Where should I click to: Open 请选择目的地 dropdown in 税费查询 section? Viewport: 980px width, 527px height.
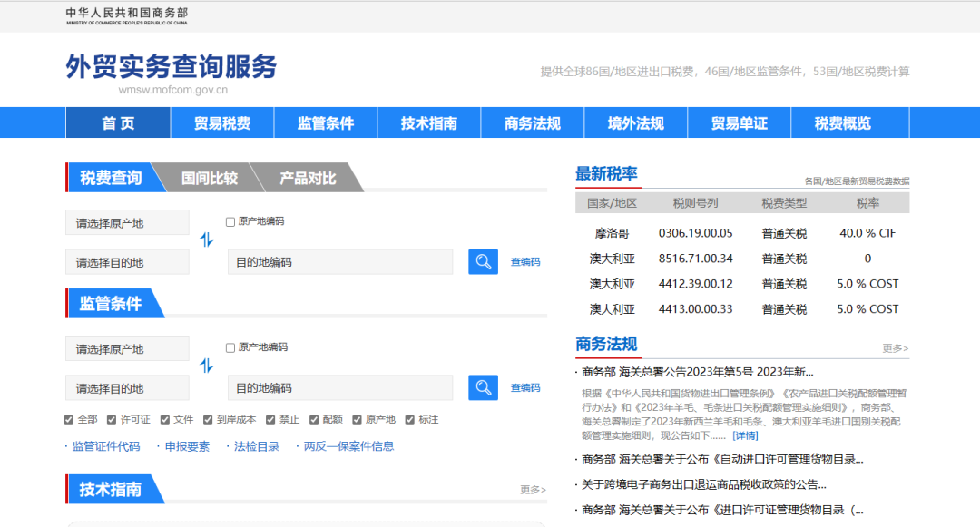[x=127, y=262]
